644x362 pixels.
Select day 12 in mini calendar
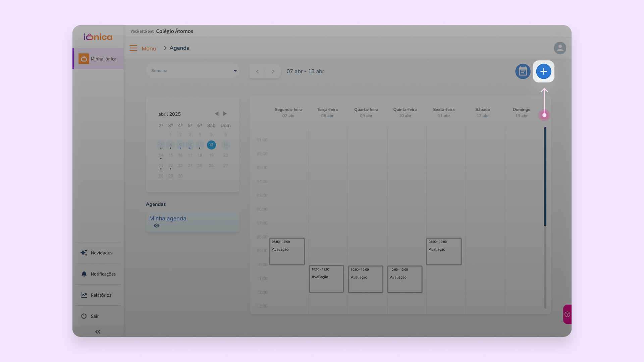click(211, 145)
